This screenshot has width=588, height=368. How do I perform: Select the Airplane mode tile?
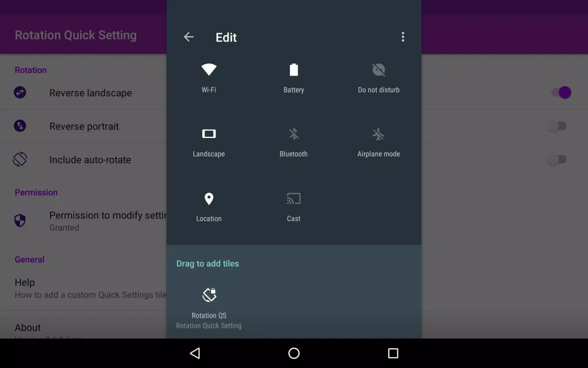379,142
